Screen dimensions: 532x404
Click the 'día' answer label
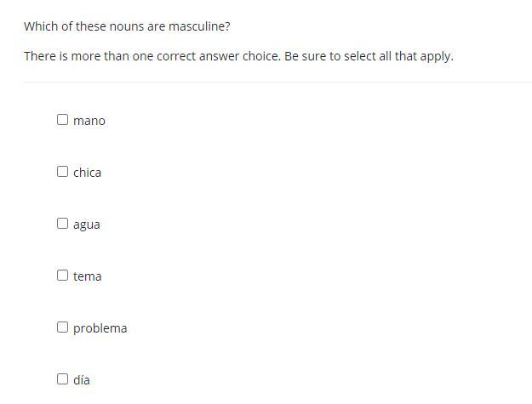pyautogui.click(x=82, y=380)
